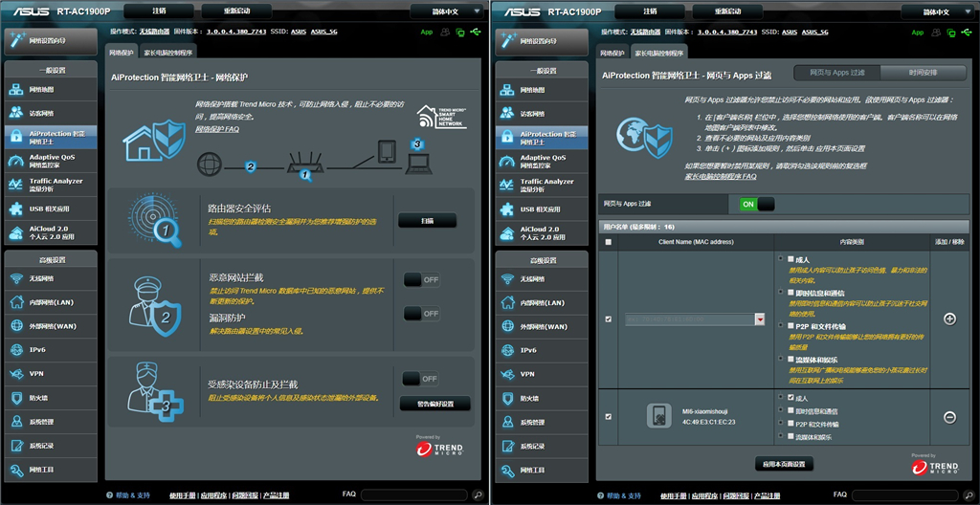Image resolution: width=980 pixels, height=505 pixels.
Task: Open 访客网络 in the 网页与 Apps 过滤 page sidebar
Action: [x=542, y=113]
